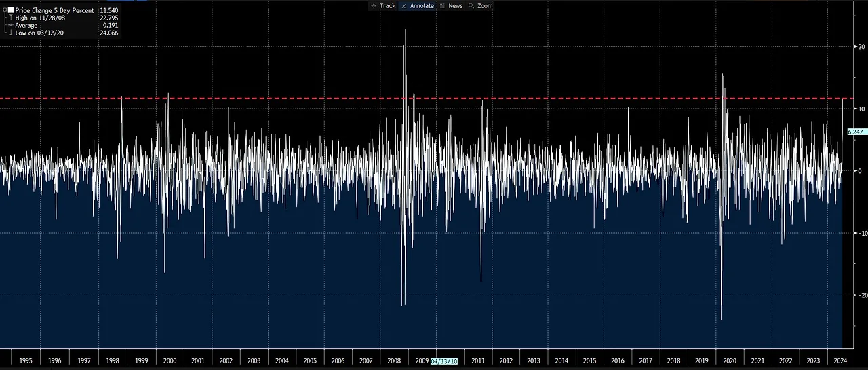Click year 2002 on the time axis
868x370 pixels.
coord(226,361)
